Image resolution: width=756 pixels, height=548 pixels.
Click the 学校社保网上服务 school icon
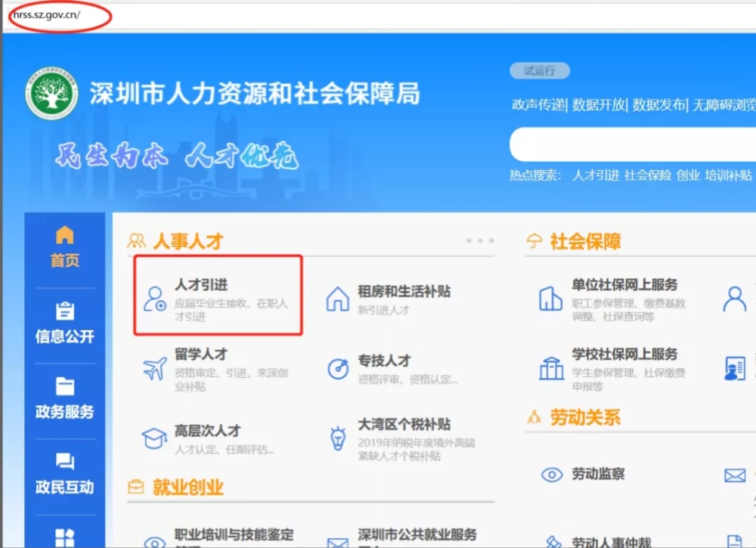click(551, 369)
